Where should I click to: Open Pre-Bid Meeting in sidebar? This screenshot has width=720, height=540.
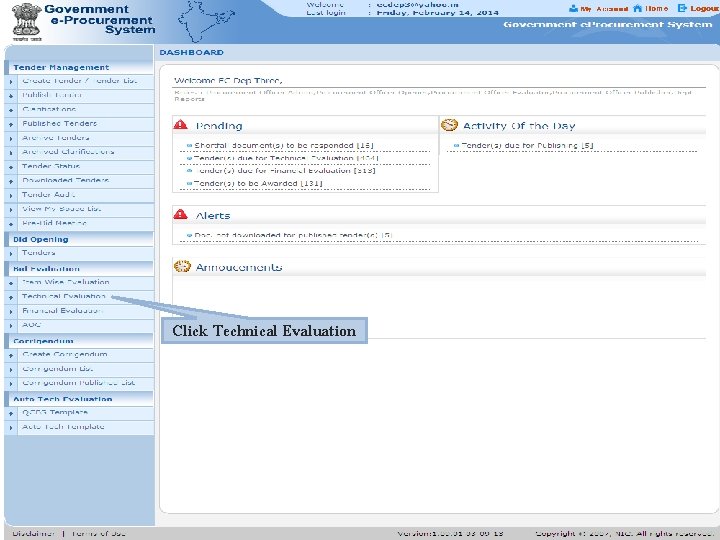[x=54, y=223]
